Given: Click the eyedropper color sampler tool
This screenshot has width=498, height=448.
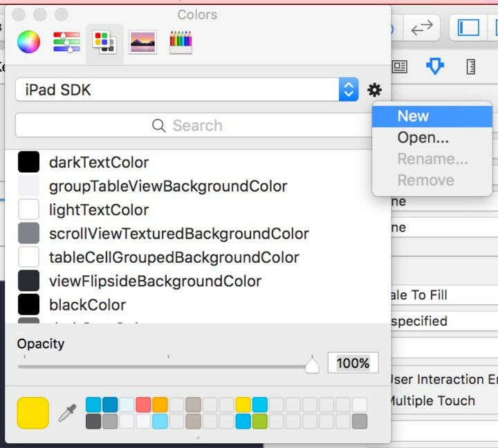Looking at the screenshot, I should pyautogui.click(x=67, y=413).
